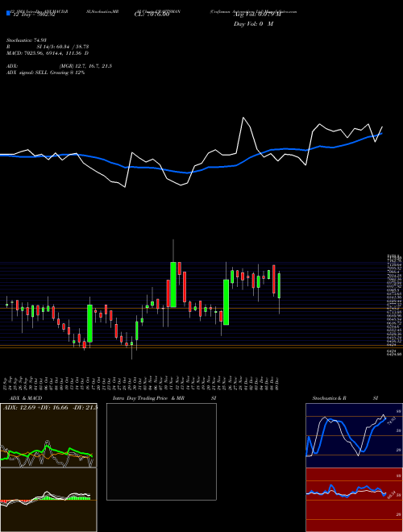Click the 'Intra Day Trading Price & MR' title

tap(149, 398)
